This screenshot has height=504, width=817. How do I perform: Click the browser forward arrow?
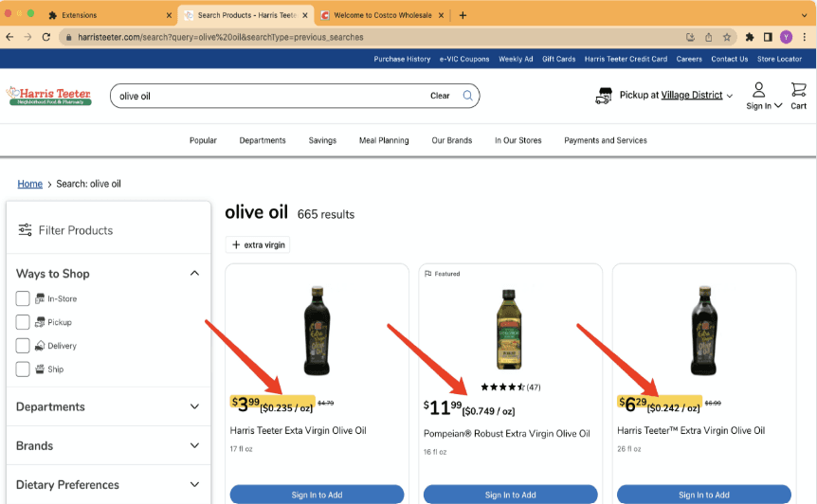[x=27, y=37]
